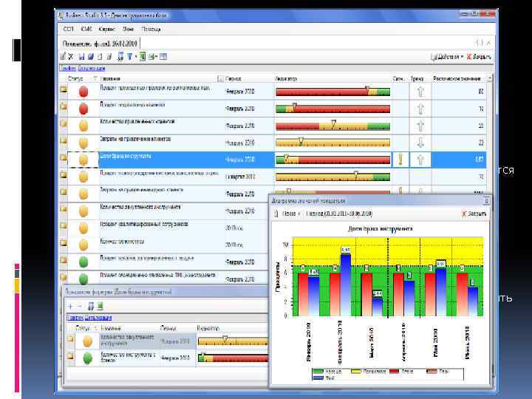Screen dimensions: 532x399
Task: Click the sort icon in formula indicators panel
Action: click(x=91, y=307)
